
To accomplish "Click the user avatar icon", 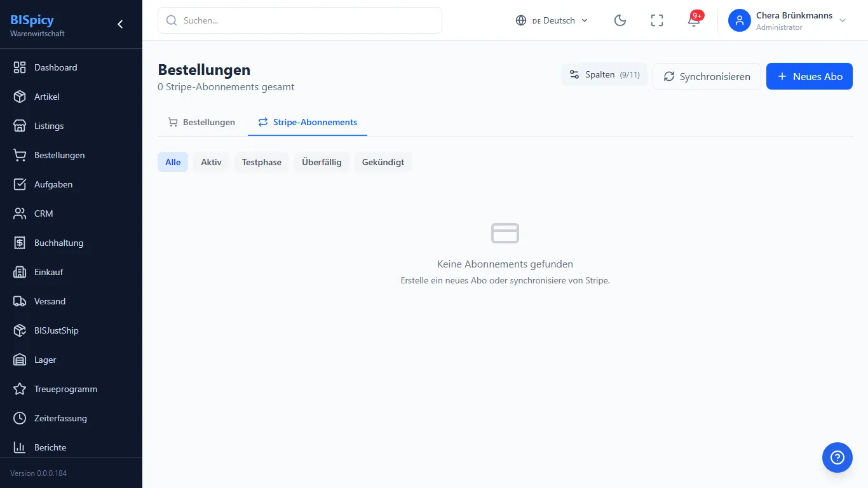I will [x=740, y=20].
